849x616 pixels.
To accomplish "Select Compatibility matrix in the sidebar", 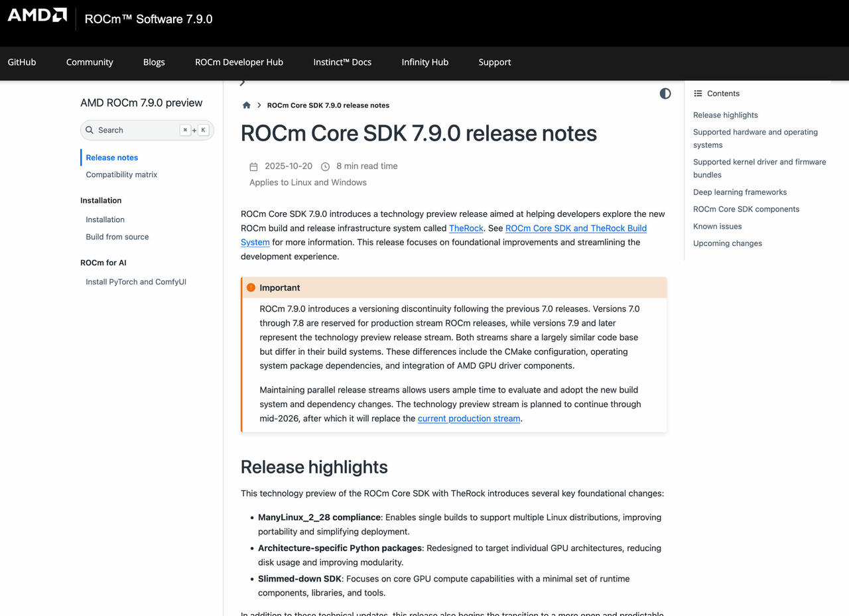I will point(121,174).
